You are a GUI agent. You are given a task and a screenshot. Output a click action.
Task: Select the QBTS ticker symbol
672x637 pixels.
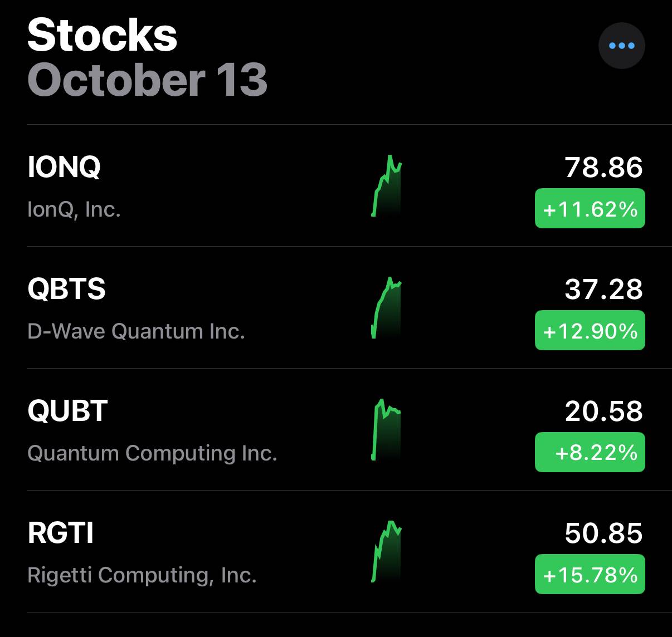(x=66, y=288)
